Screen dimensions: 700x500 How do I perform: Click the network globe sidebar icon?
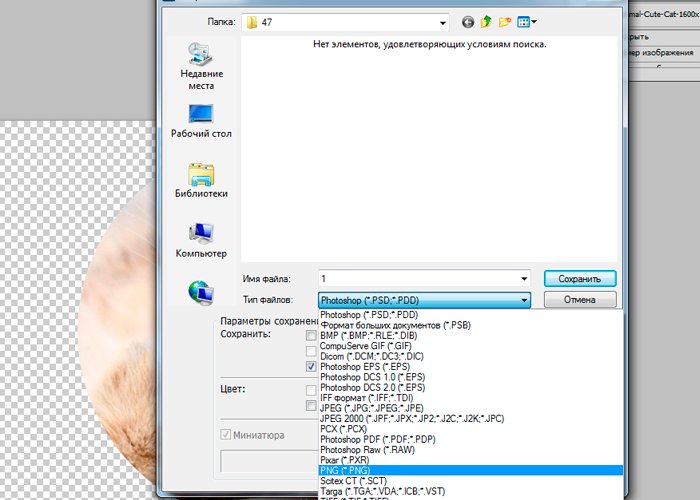(x=201, y=291)
